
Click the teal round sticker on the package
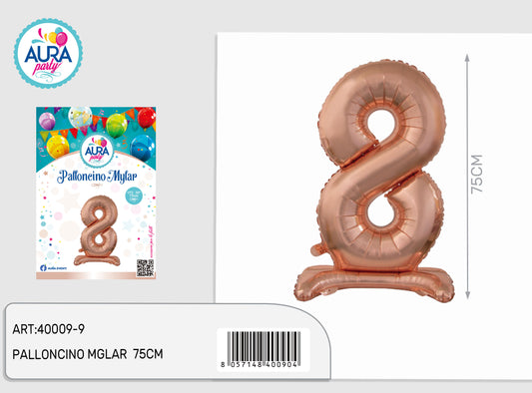point(134,196)
